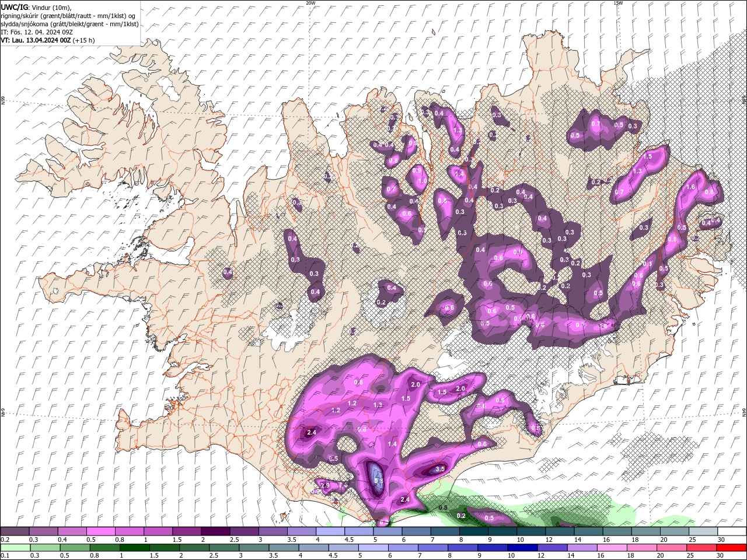
Task: Pick the palest green swatch starting the rain legend
Action: (15, 548)
